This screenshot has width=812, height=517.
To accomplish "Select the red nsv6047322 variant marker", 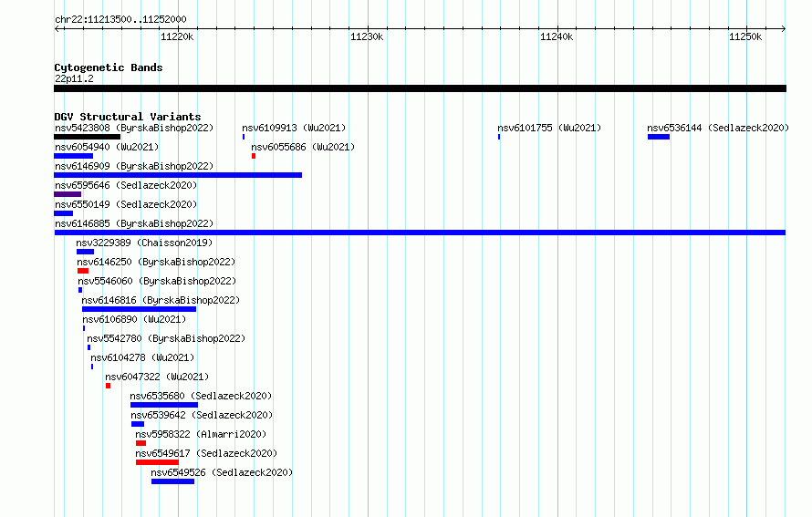I will pyautogui.click(x=109, y=386).
